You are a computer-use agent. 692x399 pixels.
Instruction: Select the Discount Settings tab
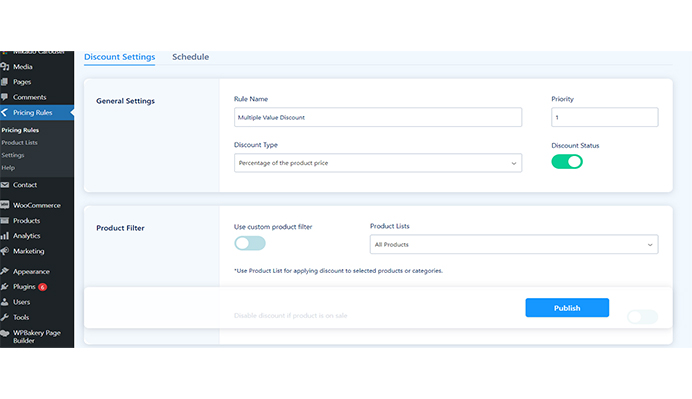(x=120, y=57)
